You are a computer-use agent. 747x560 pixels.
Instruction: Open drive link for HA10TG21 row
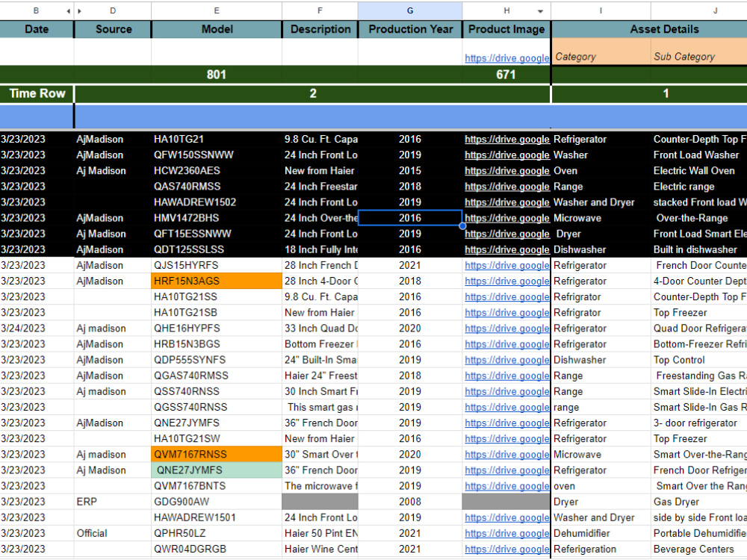[x=507, y=139]
